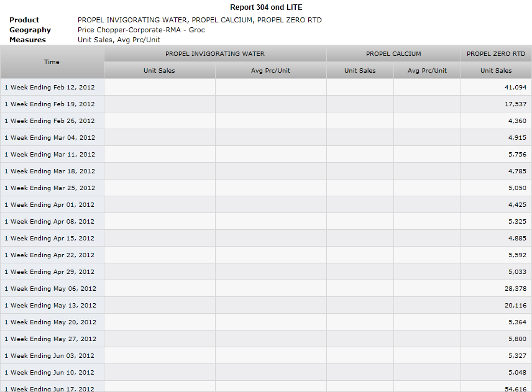Click the 'Unit Sales, Avg Prc/Unit' measures value
The image size is (532, 392).
click(119, 40)
